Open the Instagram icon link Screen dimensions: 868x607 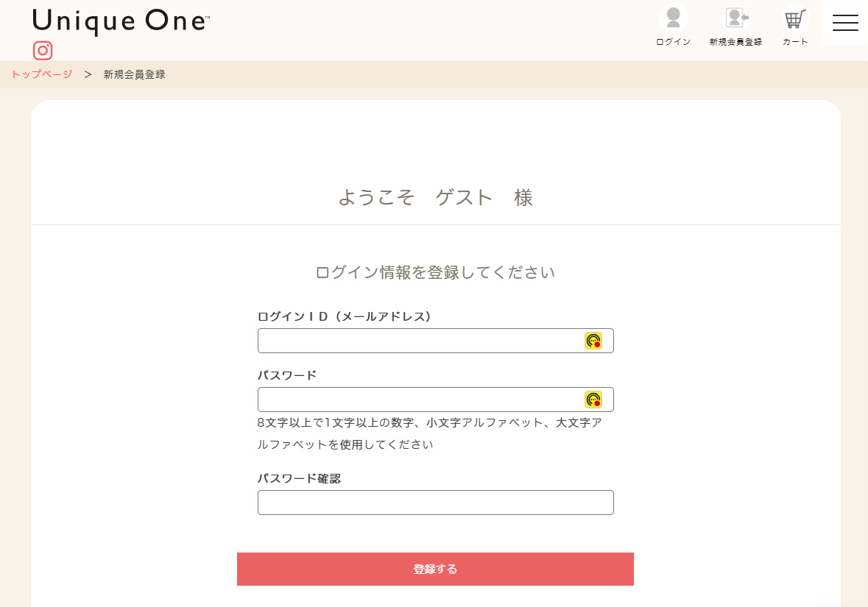tap(43, 50)
